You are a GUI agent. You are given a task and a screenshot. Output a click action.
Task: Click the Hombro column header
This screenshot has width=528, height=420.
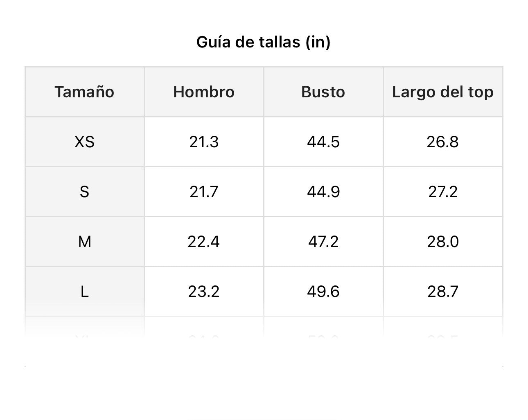[x=204, y=92]
